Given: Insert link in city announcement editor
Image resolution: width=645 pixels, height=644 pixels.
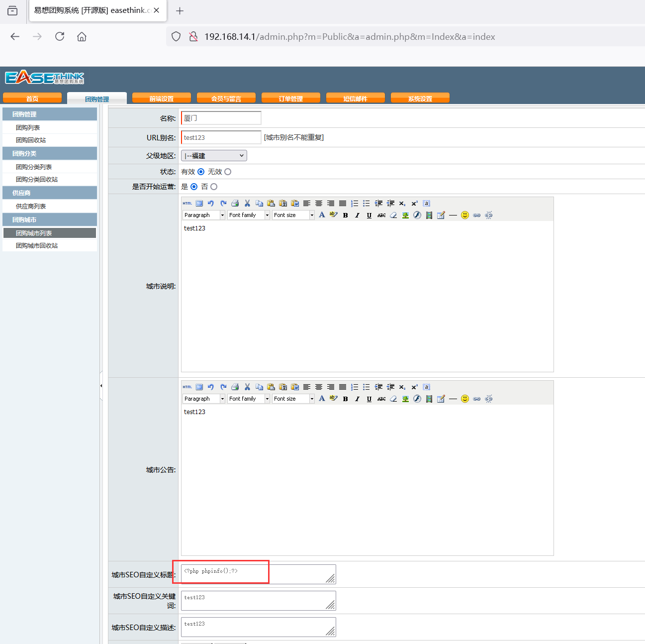Looking at the screenshot, I should point(477,399).
